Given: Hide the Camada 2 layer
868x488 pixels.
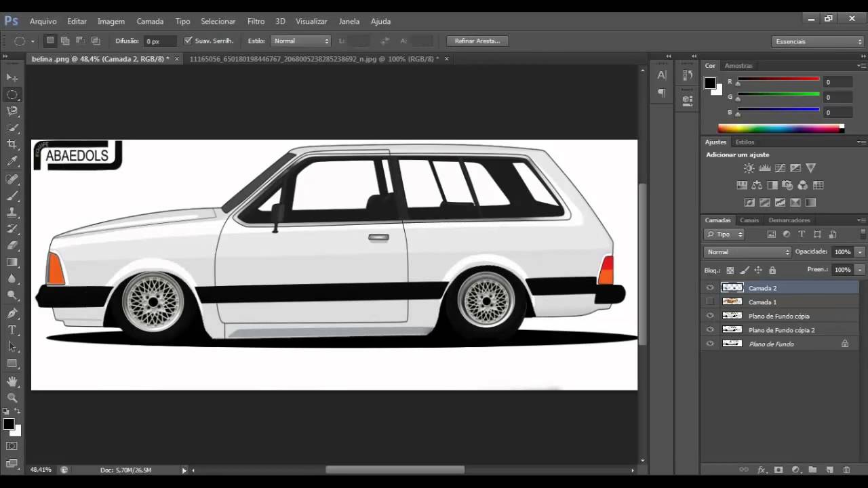Looking at the screenshot, I should pos(710,288).
